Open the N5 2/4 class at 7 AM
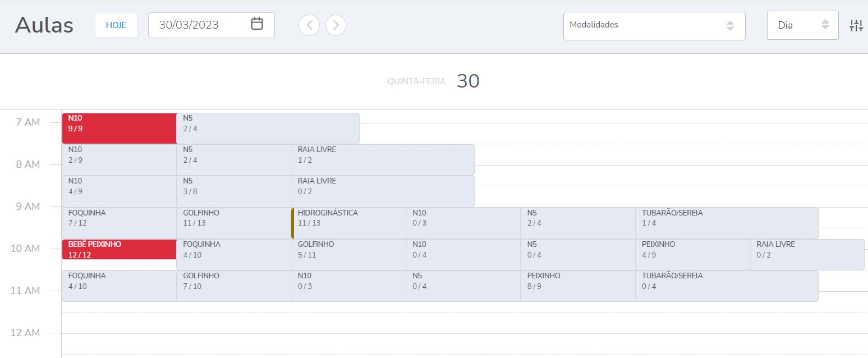This screenshot has width=868, height=358. pyautogui.click(x=268, y=128)
